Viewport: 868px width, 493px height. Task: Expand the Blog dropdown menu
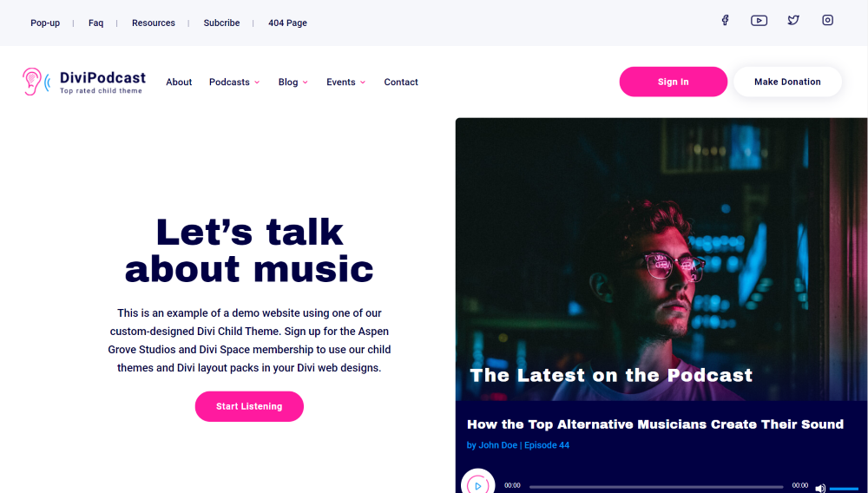pos(293,82)
